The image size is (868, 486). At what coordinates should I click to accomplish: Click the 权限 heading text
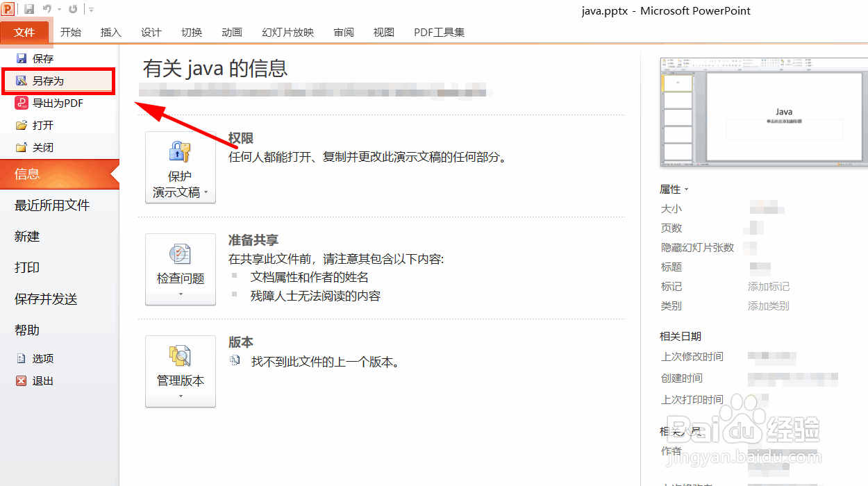[241, 139]
